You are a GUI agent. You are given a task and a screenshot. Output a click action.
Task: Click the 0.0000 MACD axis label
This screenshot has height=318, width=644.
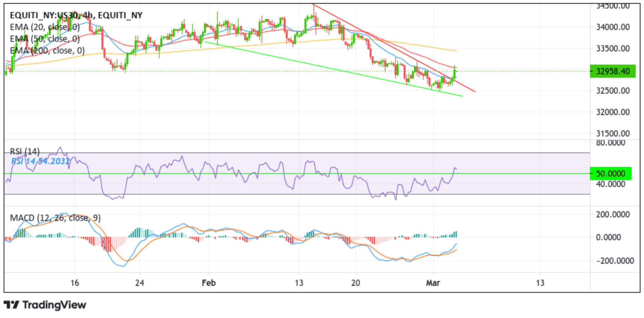[x=608, y=237]
